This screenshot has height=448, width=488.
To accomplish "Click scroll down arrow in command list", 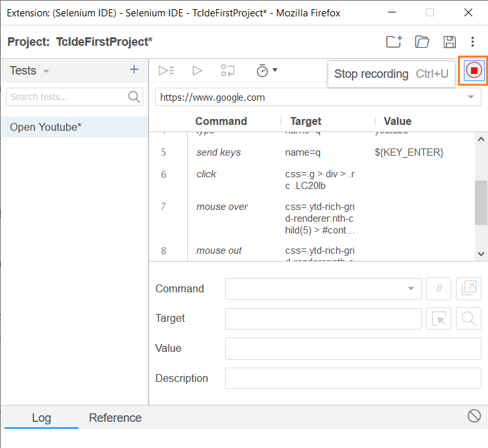I will click(x=481, y=254).
